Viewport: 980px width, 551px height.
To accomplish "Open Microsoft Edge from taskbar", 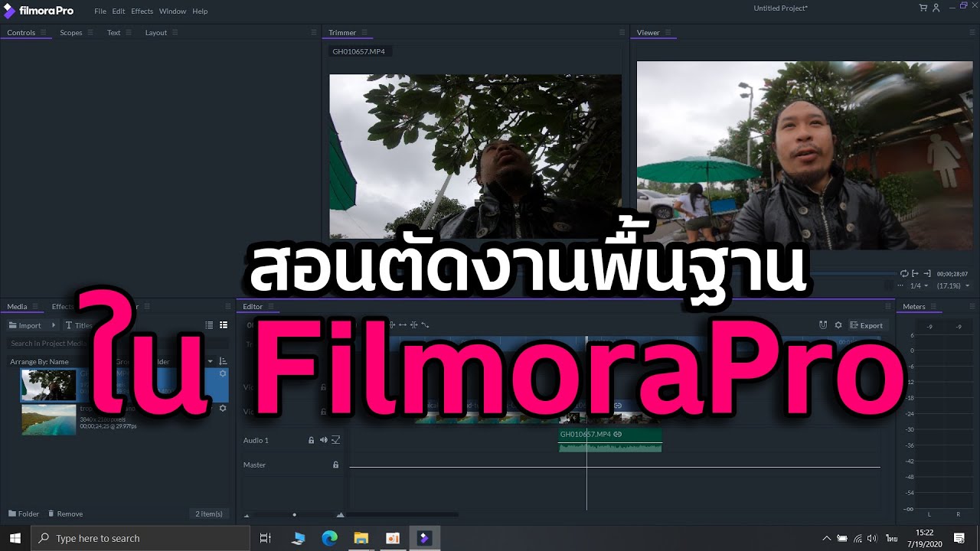I will (x=329, y=538).
